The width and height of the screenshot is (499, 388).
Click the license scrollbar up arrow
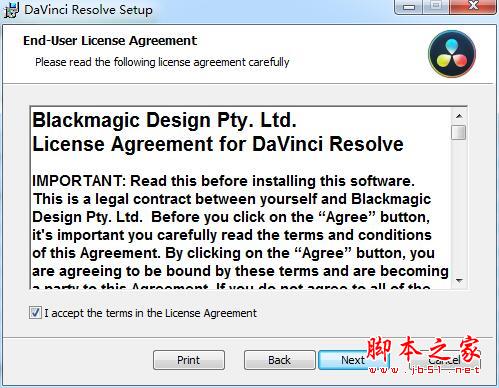(x=459, y=116)
